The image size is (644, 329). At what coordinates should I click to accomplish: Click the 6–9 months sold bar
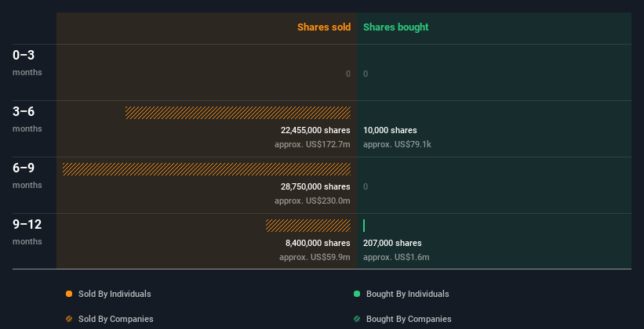coord(206,169)
